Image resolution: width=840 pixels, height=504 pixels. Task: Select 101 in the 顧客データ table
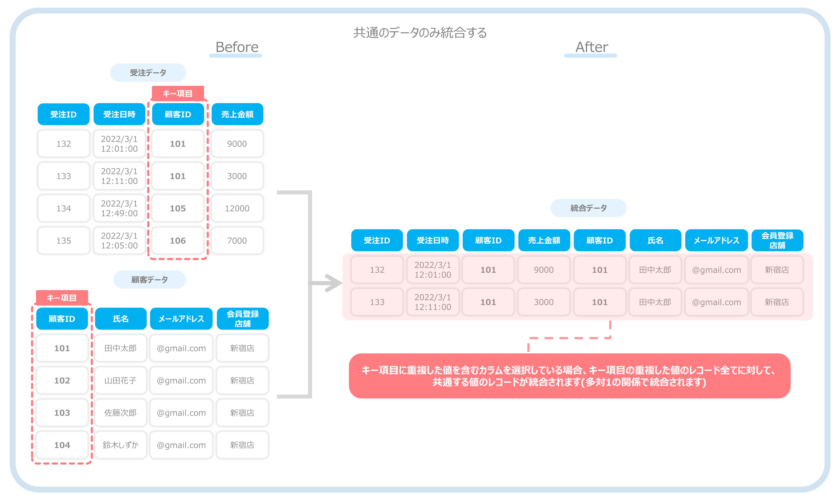coord(62,348)
